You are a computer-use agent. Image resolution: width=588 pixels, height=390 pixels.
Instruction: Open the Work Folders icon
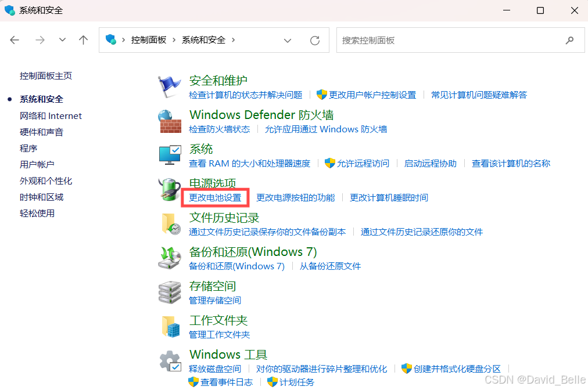(171, 326)
